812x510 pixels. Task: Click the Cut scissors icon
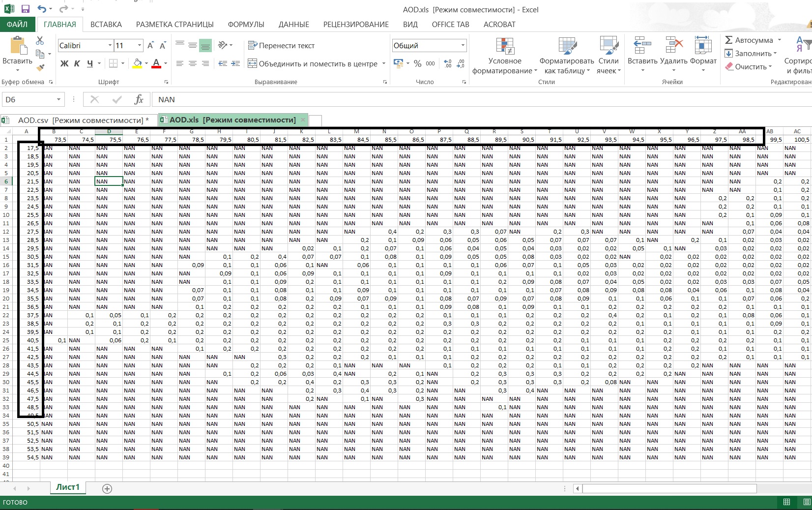point(40,41)
